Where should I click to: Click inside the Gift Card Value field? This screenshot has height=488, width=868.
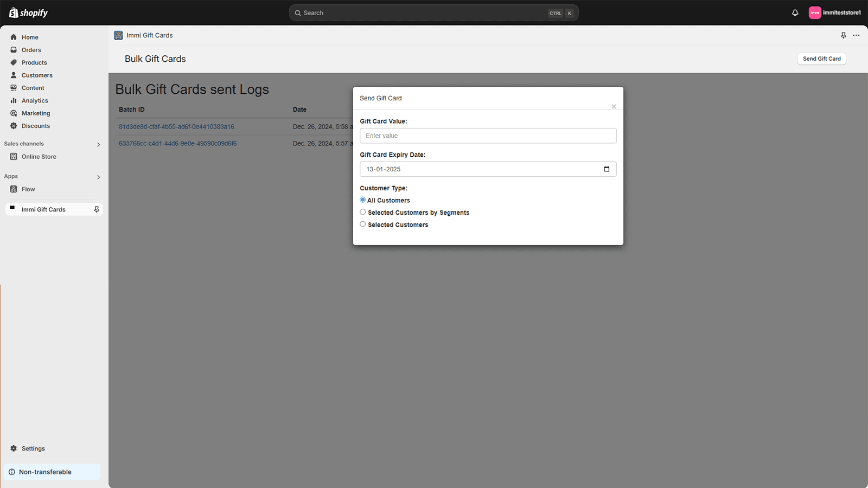click(488, 136)
